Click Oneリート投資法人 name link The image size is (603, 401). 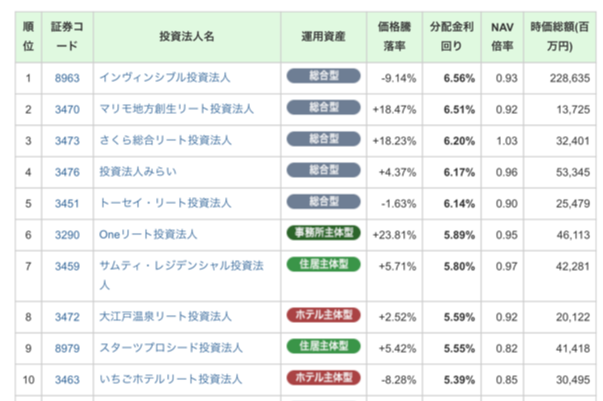pos(148,235)
